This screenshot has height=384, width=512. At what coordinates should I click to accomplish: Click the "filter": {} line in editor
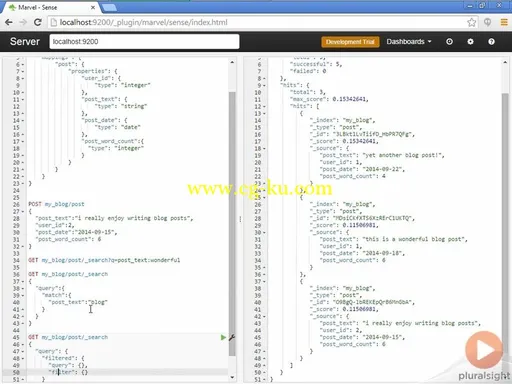(x=68, y=372)
